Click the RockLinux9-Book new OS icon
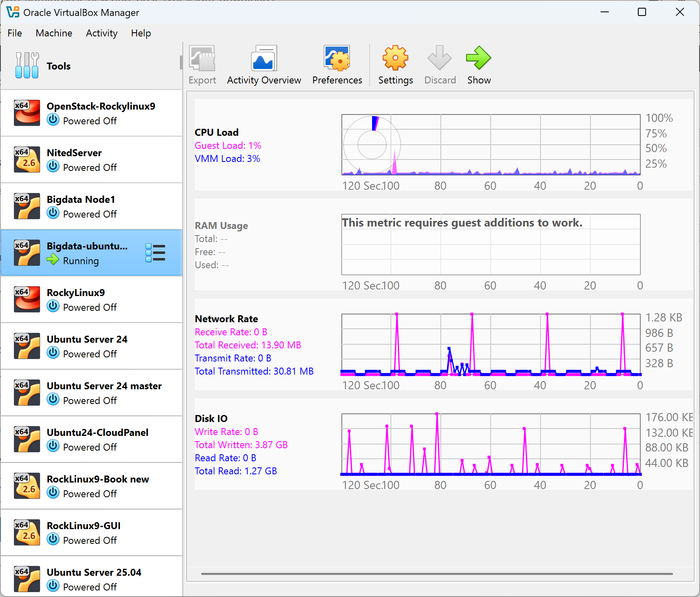The image size is (700, 597). 27,486
